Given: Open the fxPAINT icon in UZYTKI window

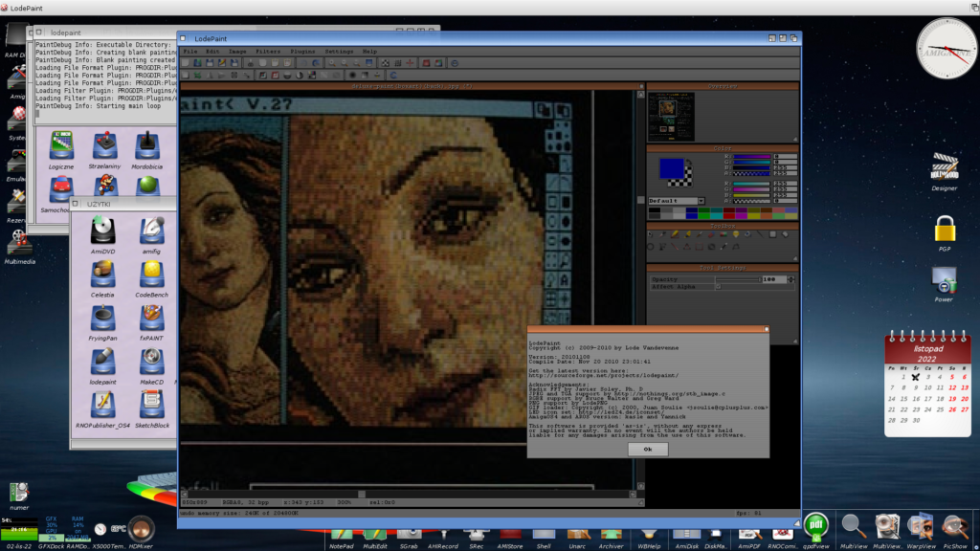Looking at the screenshot, I should (x=151, y=321).
